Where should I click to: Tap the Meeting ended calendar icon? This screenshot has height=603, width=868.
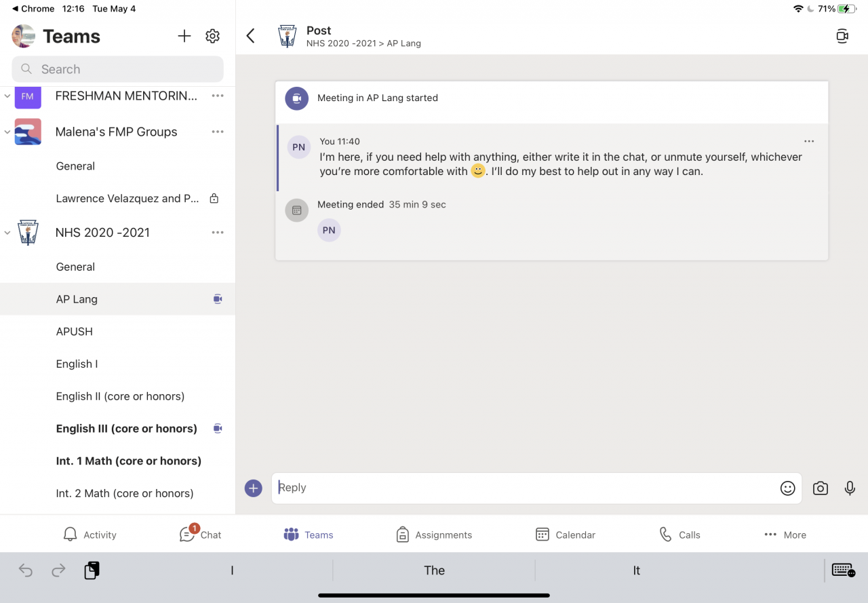296,210
